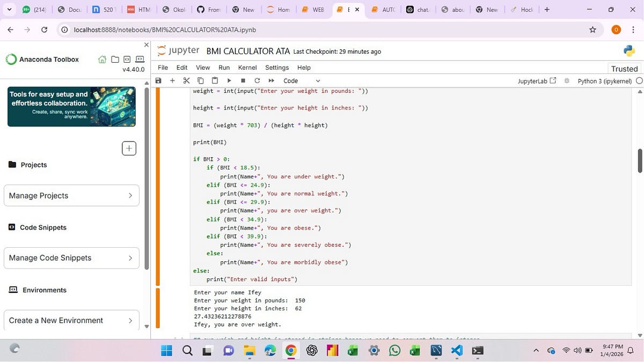Select the Python 3 (ipykernel) kernel name
The image size is (644, 362).
click(604, 81)
